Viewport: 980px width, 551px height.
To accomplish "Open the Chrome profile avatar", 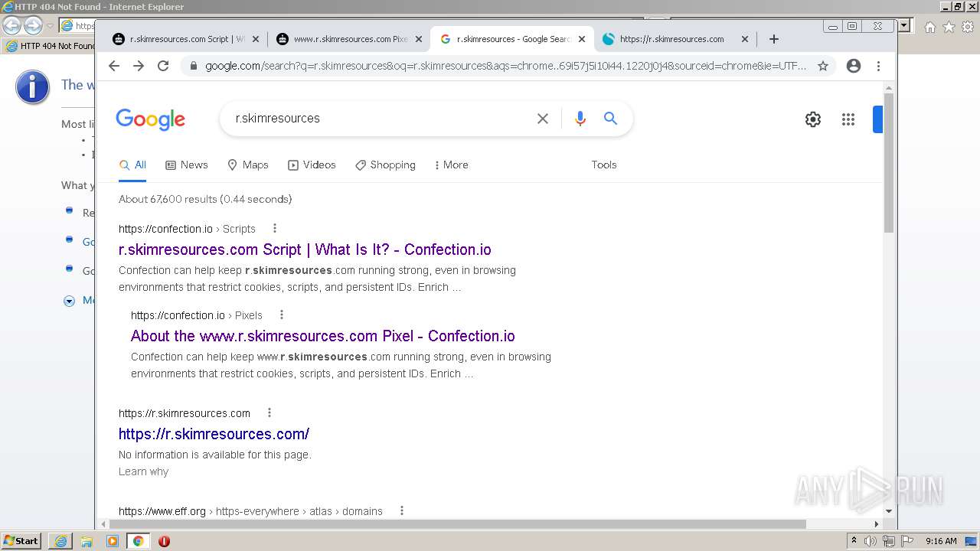I will point(854,66).
